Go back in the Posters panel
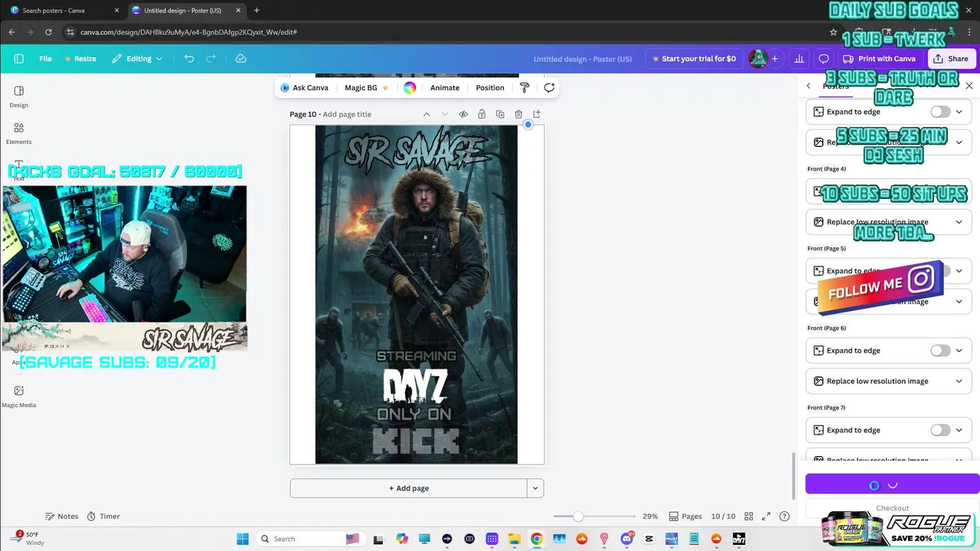Screen dimensions: 980x551 [808, 86]
